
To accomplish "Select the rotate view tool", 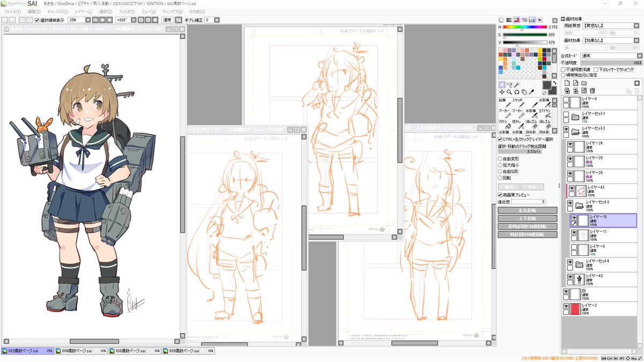I will pyautogui.click(x=517, y=92).
